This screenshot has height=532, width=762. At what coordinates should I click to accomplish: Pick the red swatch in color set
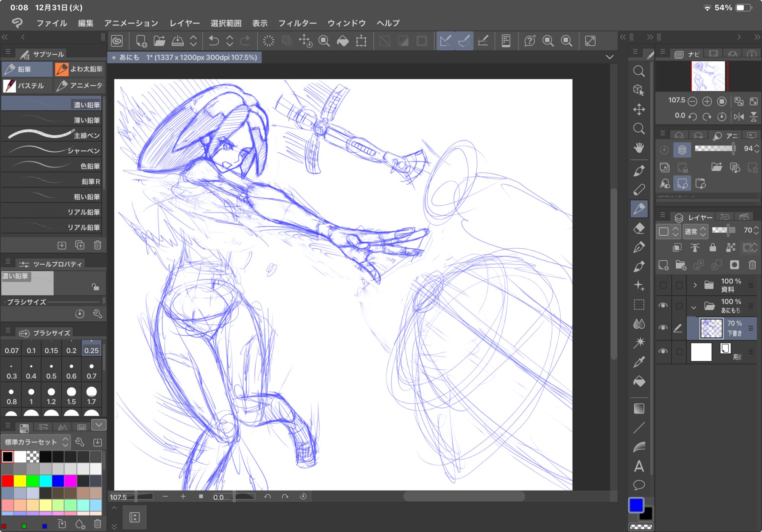pos(8,481)
